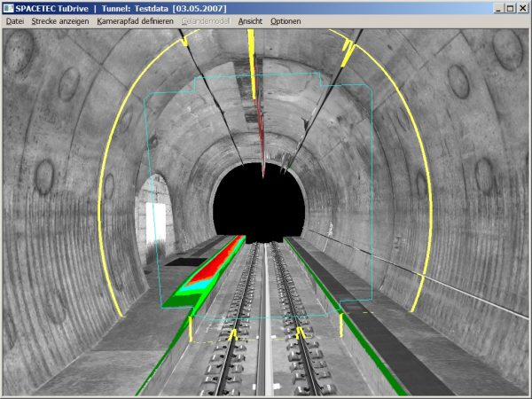Click the window title bar text
Image resolution: width=532 pixels, height=399 pixels.
[x=115, y=7]
